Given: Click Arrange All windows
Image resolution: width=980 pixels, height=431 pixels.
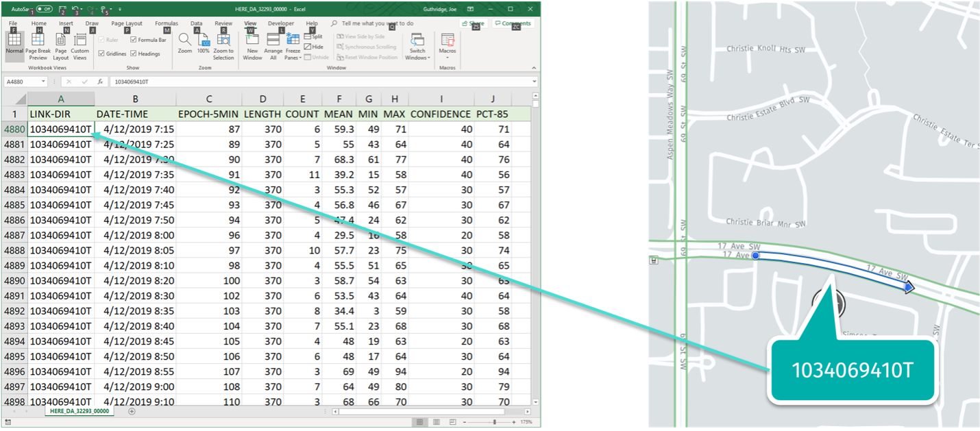Looking at the screenshot, I should click(x=273, y=45).
